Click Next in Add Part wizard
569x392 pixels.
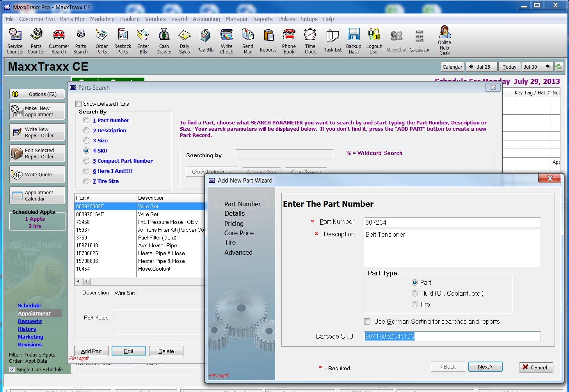[485, 367]
